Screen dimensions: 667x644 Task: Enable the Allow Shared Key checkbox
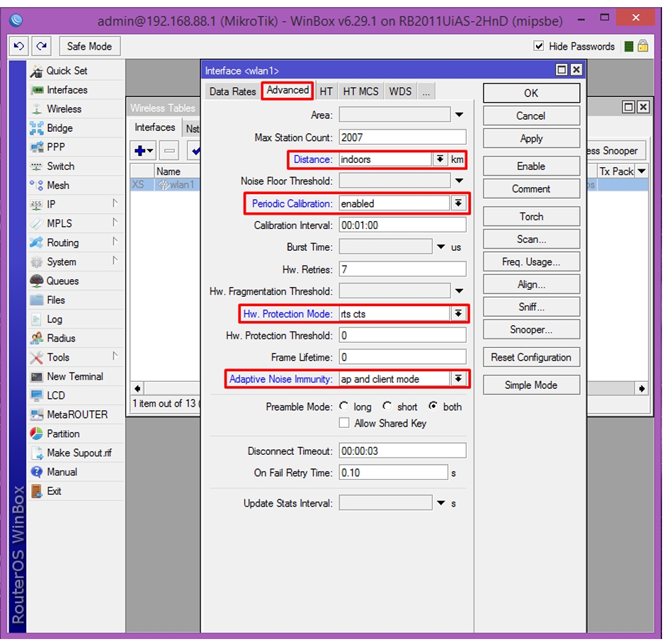(x=344, y=423)
